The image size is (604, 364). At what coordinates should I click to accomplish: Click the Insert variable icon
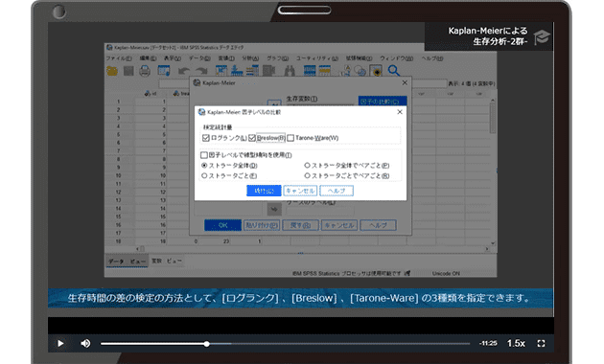pyautogui.click(x=325, y=71)
